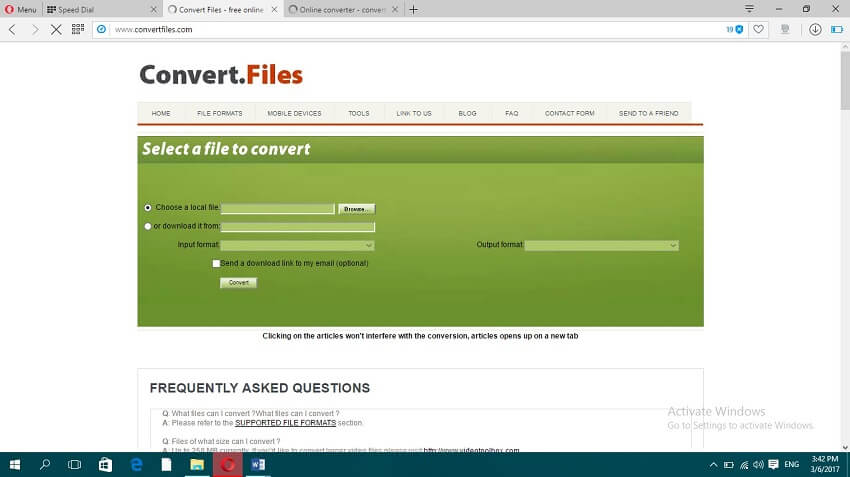Click the page vertical scrollbar thumb
Viewport: 850px width, 477px height.
coord(845,81)
